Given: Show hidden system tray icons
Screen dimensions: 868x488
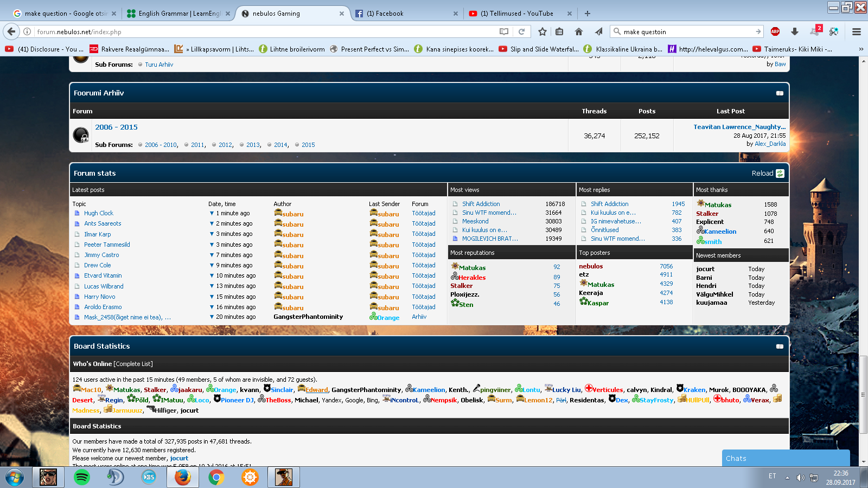Looking at the screenshot, I should click(787, 477).
